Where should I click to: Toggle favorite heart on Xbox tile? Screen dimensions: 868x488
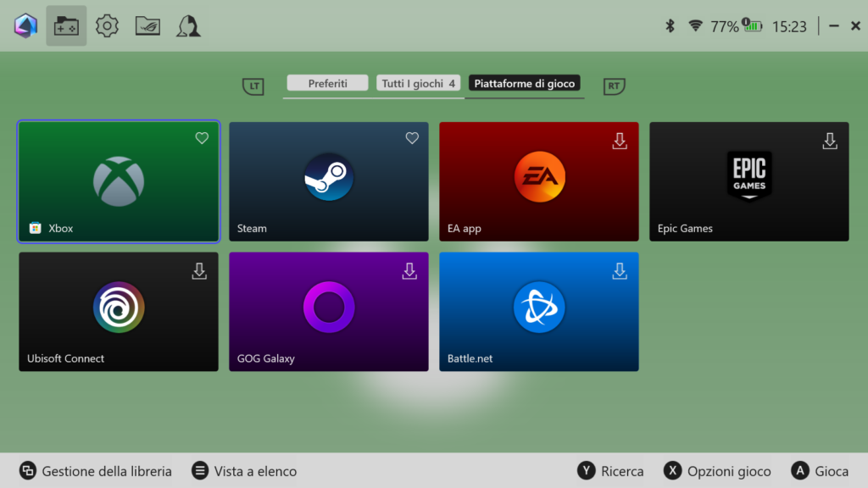202,138
